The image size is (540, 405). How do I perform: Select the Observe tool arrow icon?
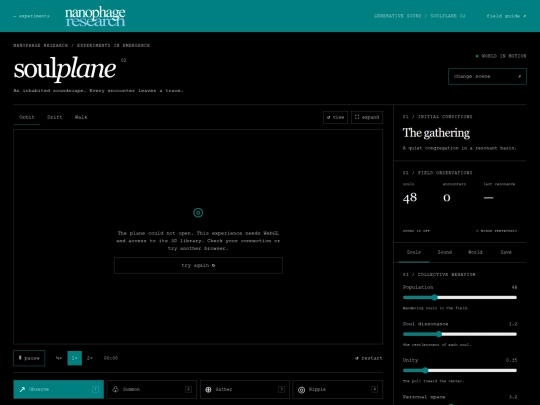pos(22,390)
